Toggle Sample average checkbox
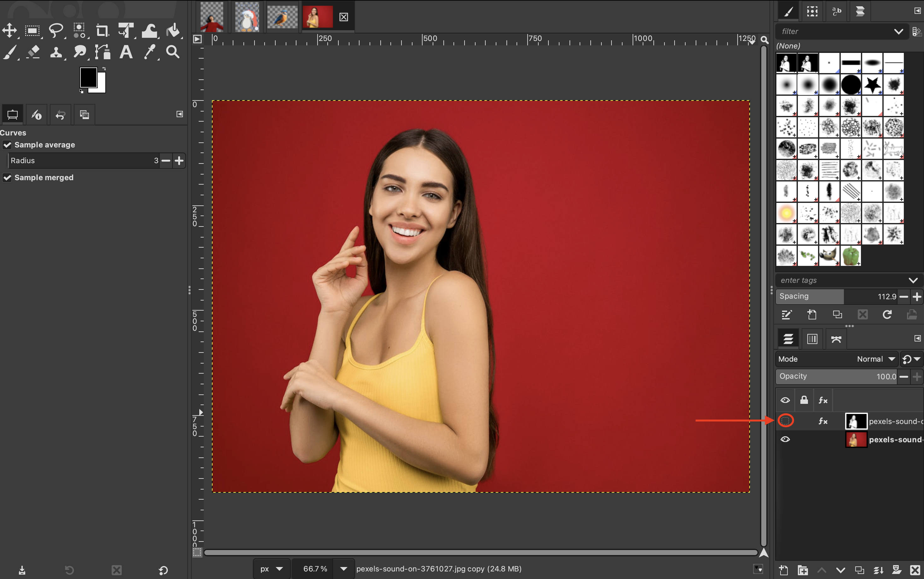Image resolution: width=924 pixels, height=579 pixels. 7,145
